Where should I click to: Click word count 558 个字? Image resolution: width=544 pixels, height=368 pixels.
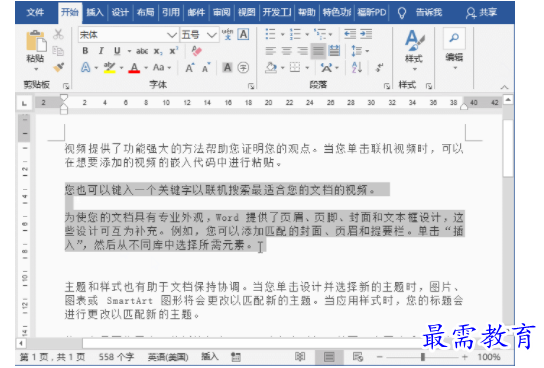tap(116, 357)
